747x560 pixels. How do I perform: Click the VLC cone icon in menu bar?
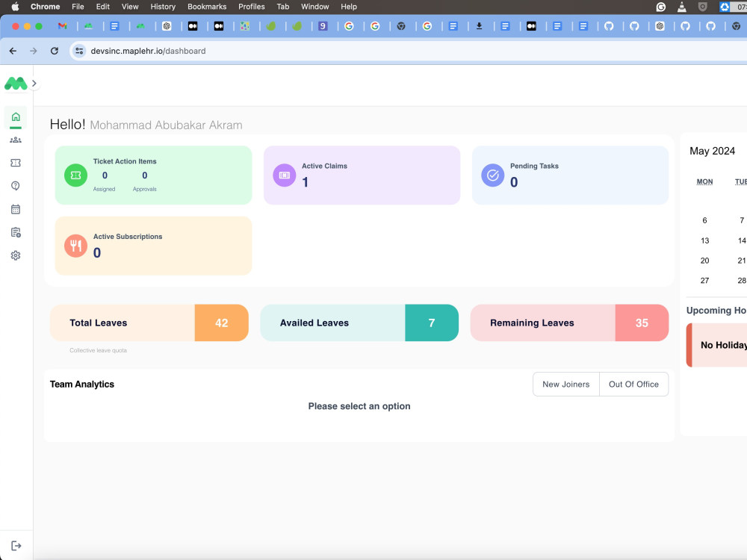(682, 7)
